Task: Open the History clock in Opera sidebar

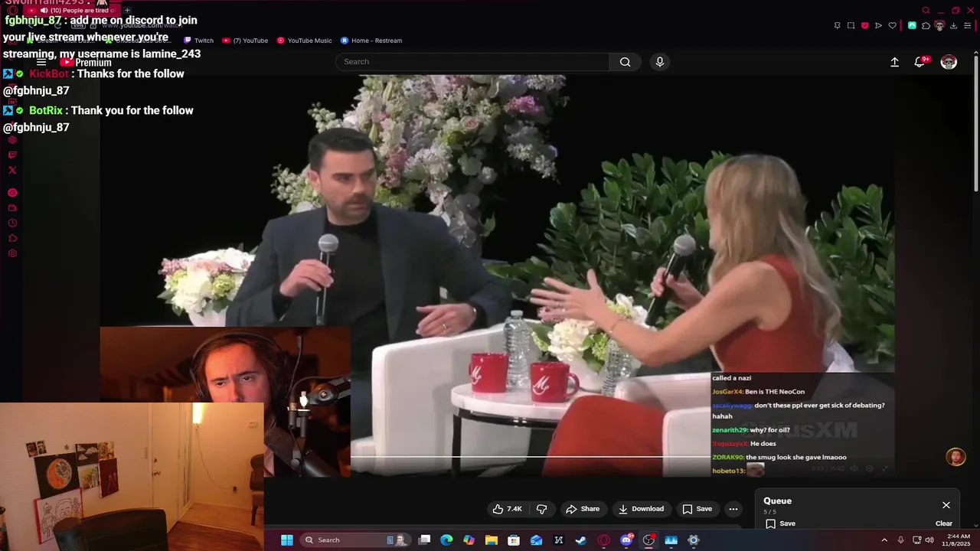Action: point(12,223)
